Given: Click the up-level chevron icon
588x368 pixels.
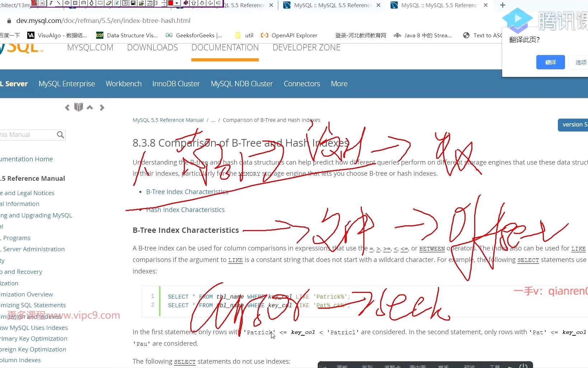Looking at the screenshot, I should (x=90, y=107).
